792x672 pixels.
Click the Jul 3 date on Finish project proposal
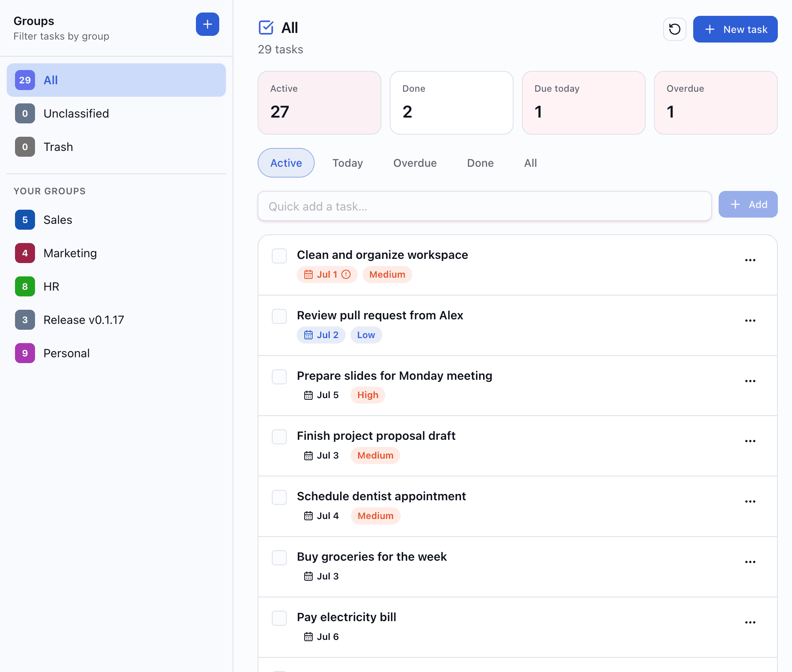click(x=321, y=455)
